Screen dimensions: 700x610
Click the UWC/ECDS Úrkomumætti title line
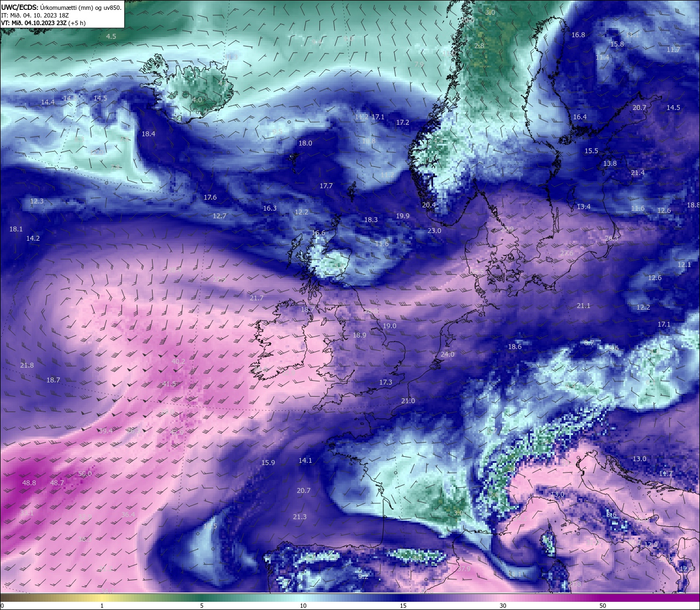coord(61,8)
